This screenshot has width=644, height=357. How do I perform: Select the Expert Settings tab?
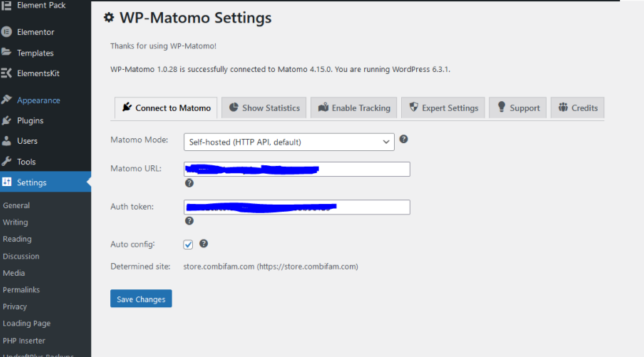tap(443, 108)
